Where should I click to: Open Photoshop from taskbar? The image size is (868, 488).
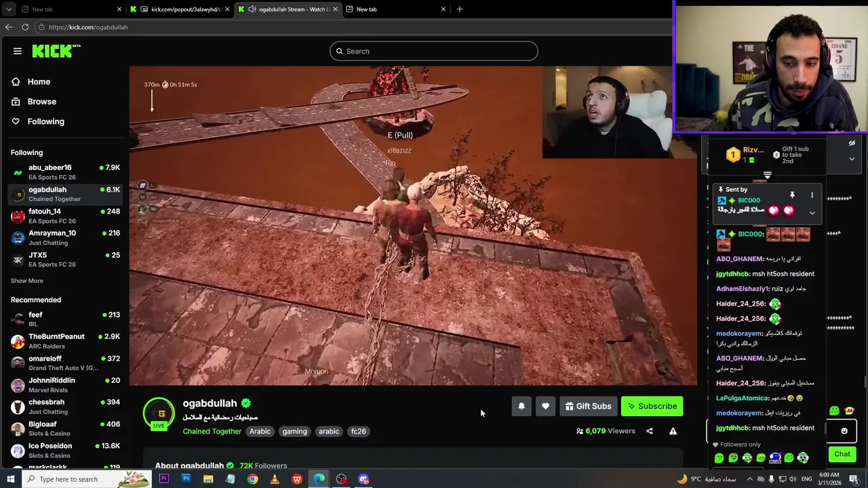pyautogui.click(x=186, y=479)
